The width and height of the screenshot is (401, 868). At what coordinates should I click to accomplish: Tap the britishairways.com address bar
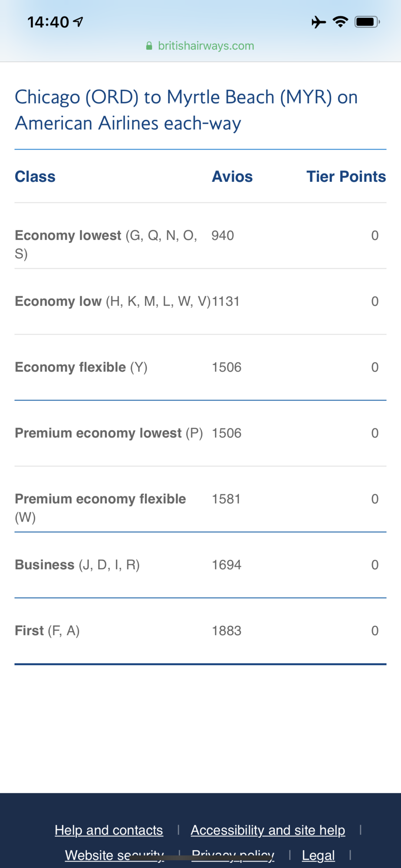[x=206, y=46]
